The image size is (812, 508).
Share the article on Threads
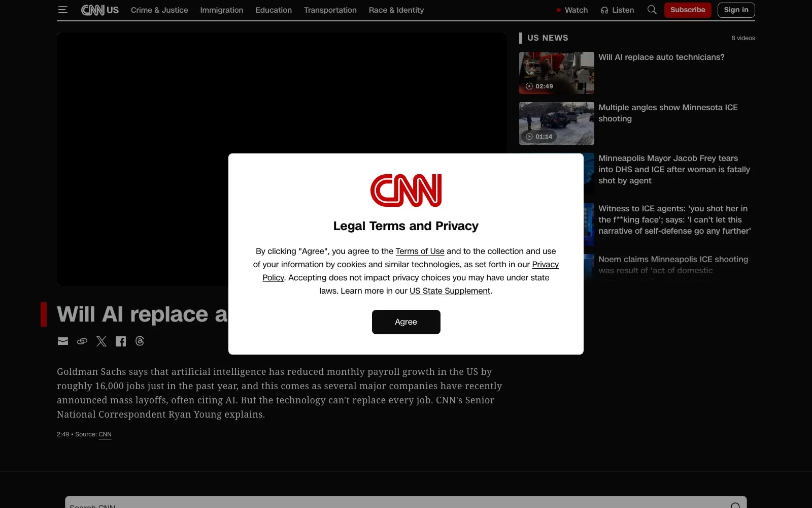[140, 341]
